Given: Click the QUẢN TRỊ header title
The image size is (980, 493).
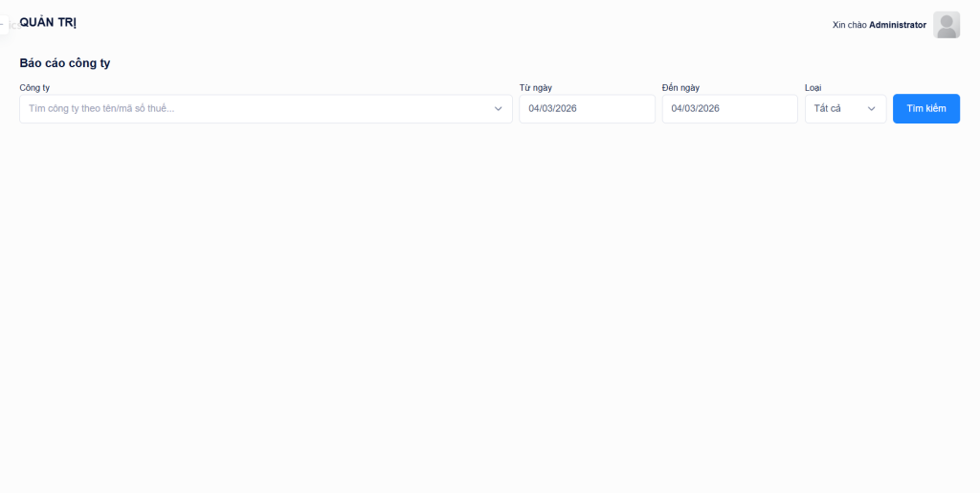Looking at the screenshot, I should [48, 22].
